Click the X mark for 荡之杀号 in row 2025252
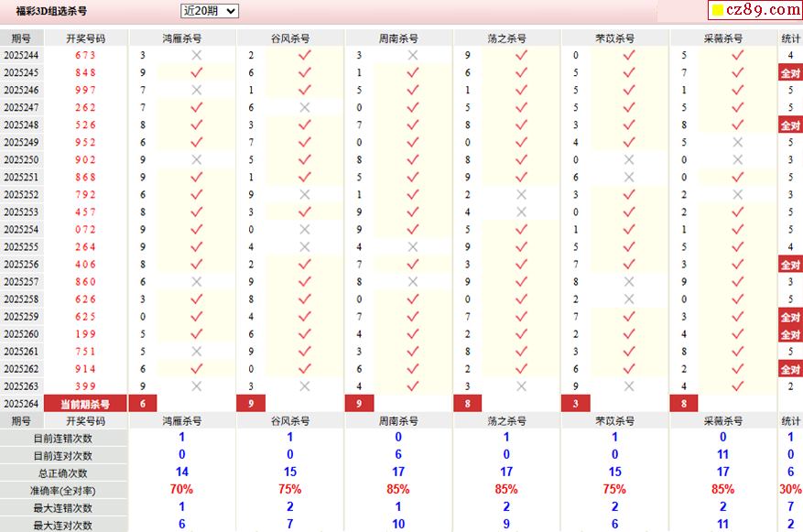Image resolution: width=803 pixels, height=532 pixels. pos(521,194)
